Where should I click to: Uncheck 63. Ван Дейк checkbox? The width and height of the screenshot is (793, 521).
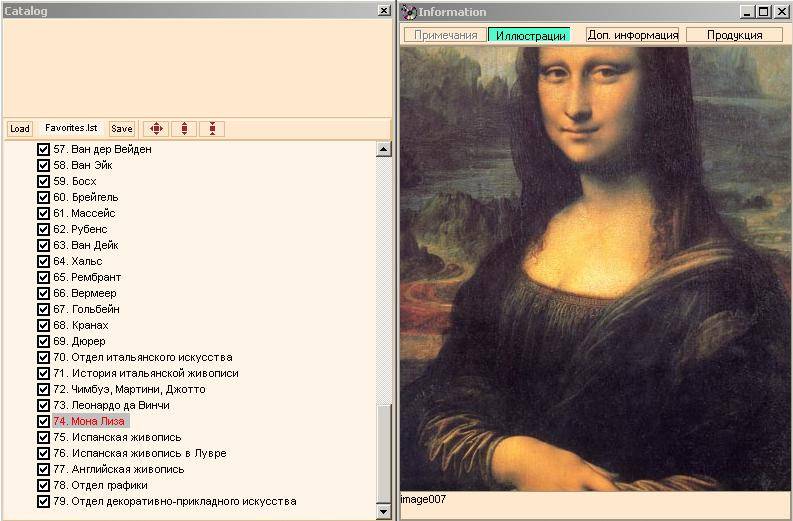pos(43,245)
